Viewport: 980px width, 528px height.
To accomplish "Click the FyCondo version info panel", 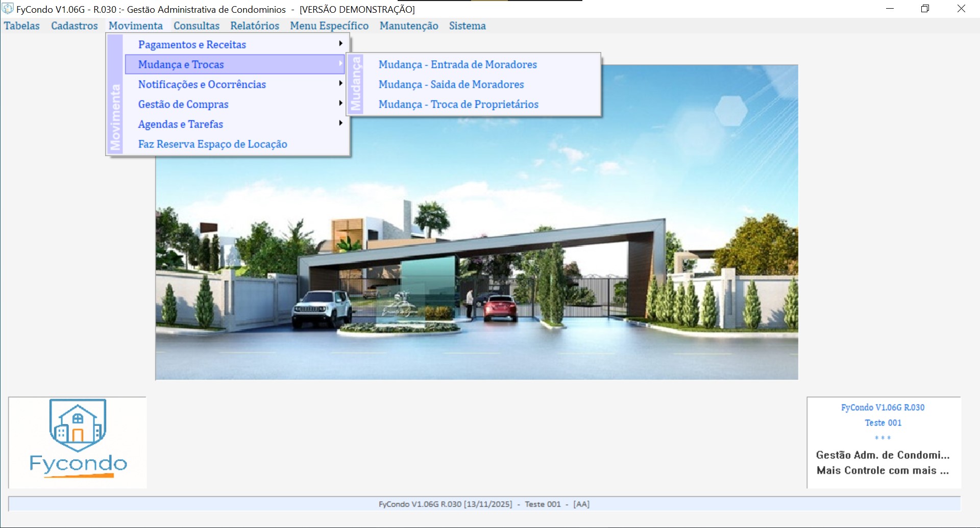I will 883,442.
